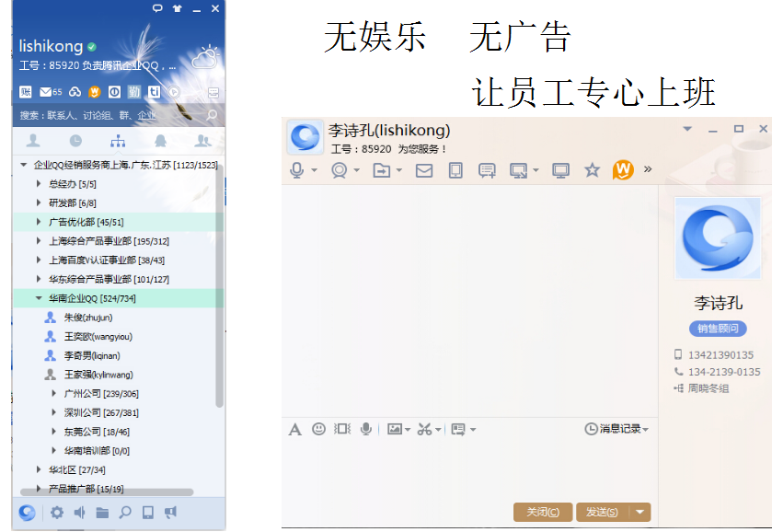Click the orange W icon in chat toolbar

[623, 170]
